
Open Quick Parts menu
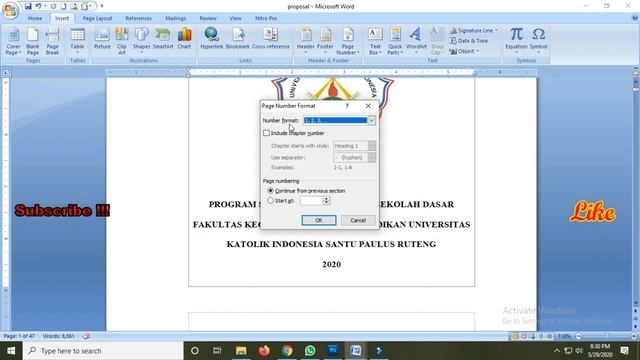(395, 42)
